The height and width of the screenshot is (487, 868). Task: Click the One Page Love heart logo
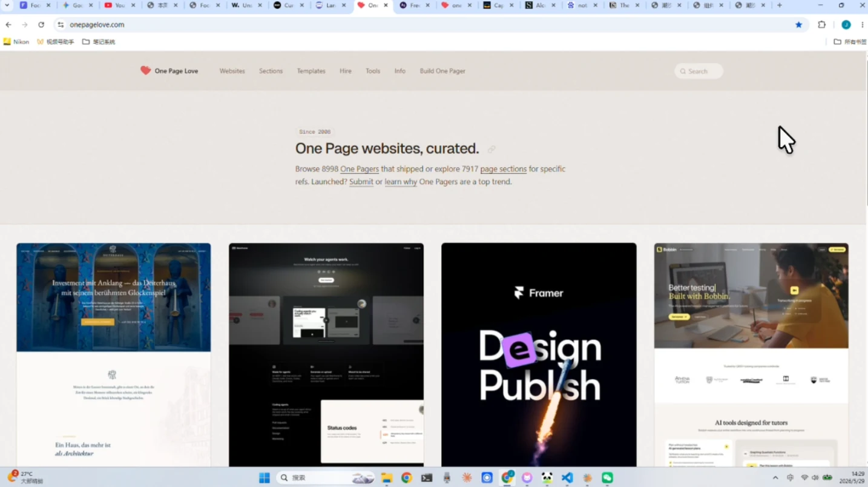pyautogui.click(x=145, y=71)
